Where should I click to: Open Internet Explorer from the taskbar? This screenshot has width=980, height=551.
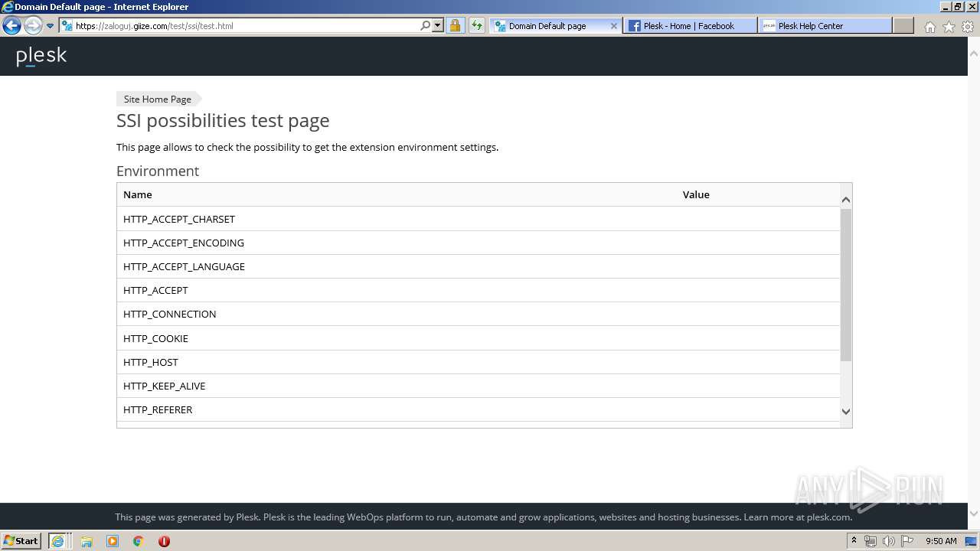point(58,540)
